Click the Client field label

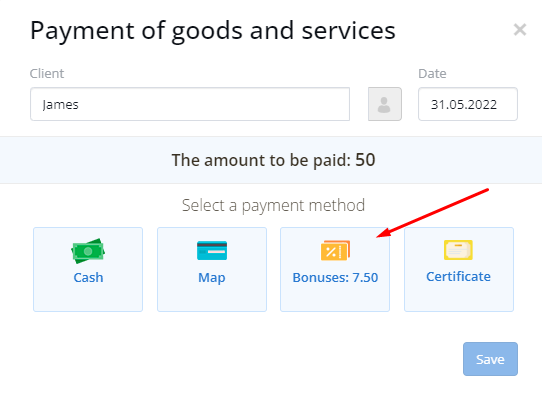[47, 73]
